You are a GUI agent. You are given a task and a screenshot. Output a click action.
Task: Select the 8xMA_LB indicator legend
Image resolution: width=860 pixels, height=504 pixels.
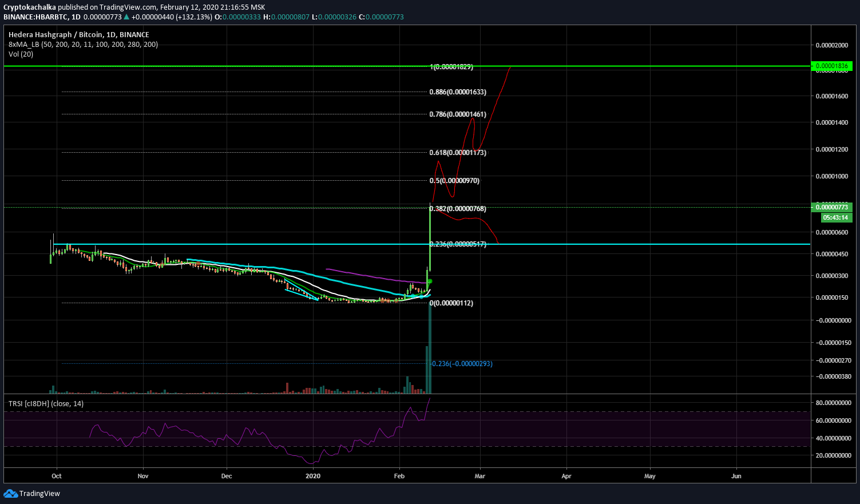pos(83,45)
